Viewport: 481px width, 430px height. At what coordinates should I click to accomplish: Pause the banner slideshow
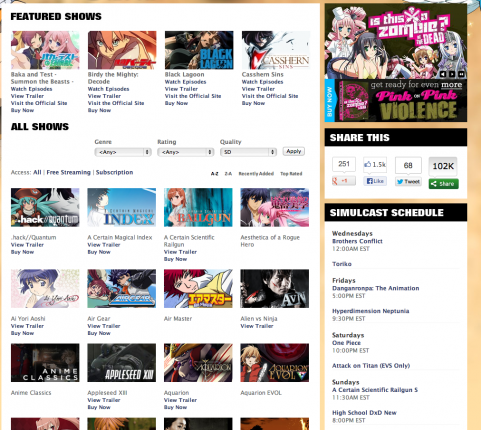tap(461, 74)
